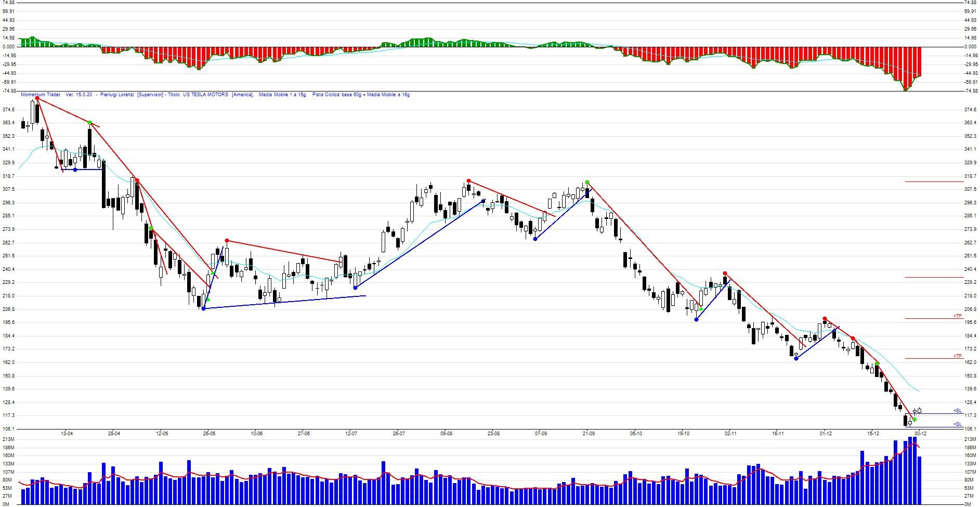Select the upper <SL stop-loss label
980x507 pixels.
click(x=957, y=411)
